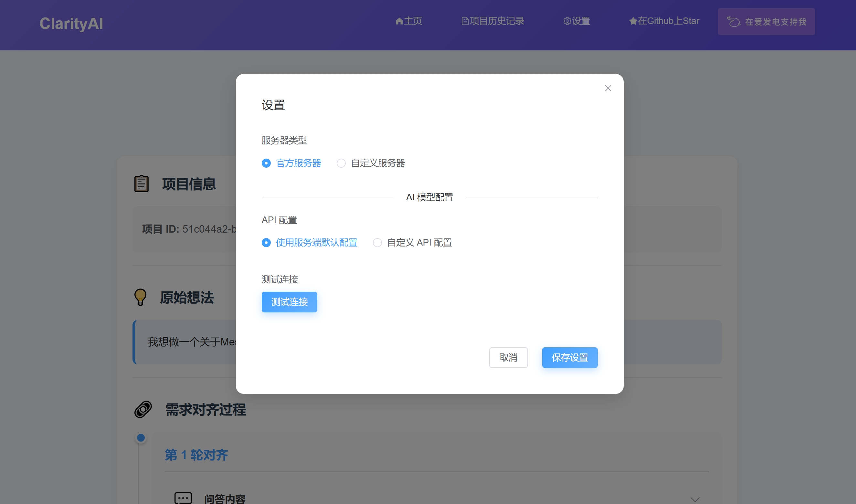Click the document icon beside 项目历史记录
Image resolution: width=856 pixels, height=504 pixels.
465,21
